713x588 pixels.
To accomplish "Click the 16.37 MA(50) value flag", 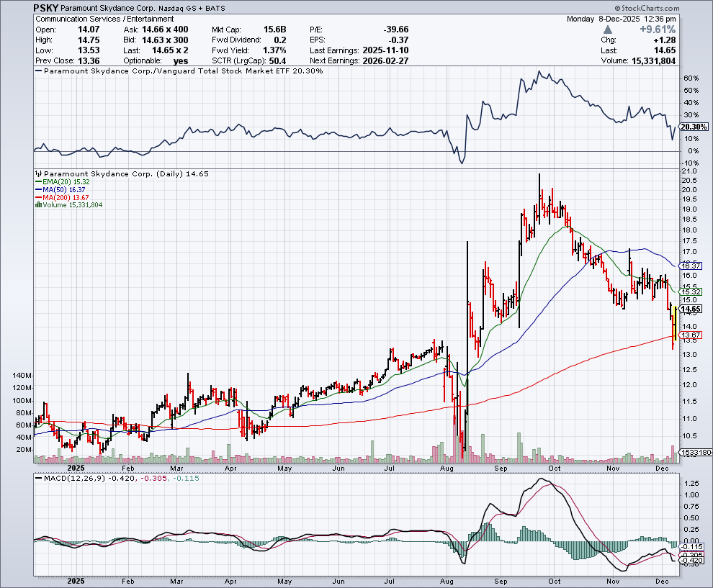I will point(690,266).
